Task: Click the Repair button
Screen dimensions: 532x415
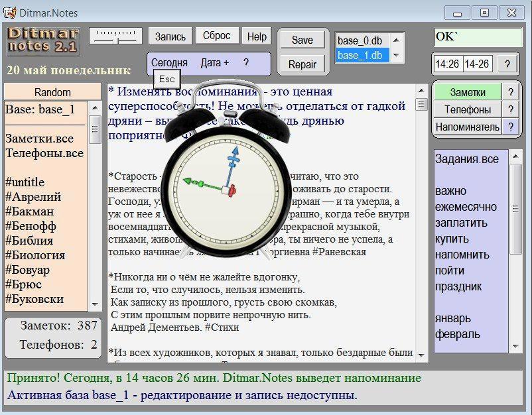Action: (302, 64)
